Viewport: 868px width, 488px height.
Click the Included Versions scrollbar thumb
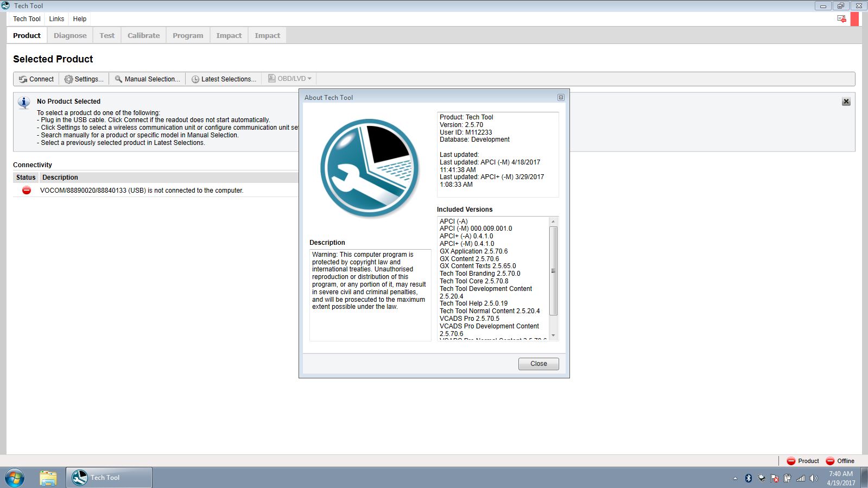553,270
